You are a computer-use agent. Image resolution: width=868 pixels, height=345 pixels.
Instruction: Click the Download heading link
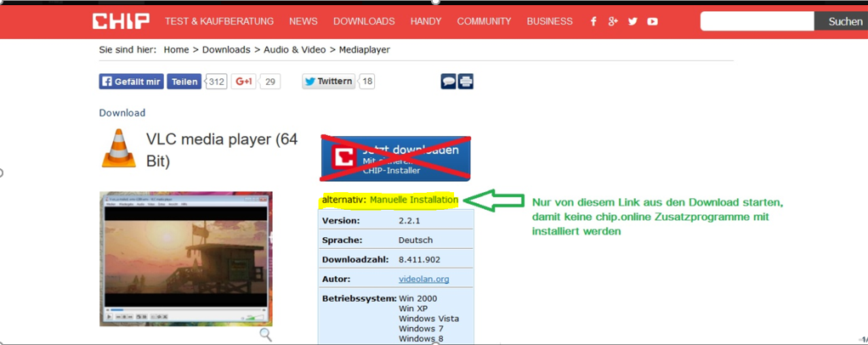click(122, 113)
